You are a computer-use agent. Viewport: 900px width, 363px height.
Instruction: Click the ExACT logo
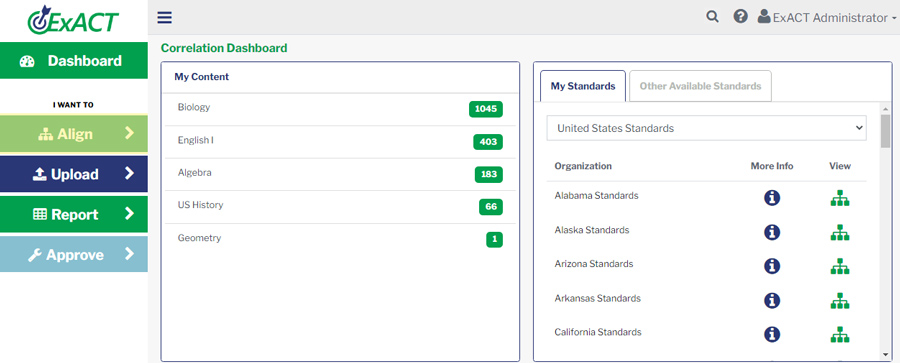73,20
